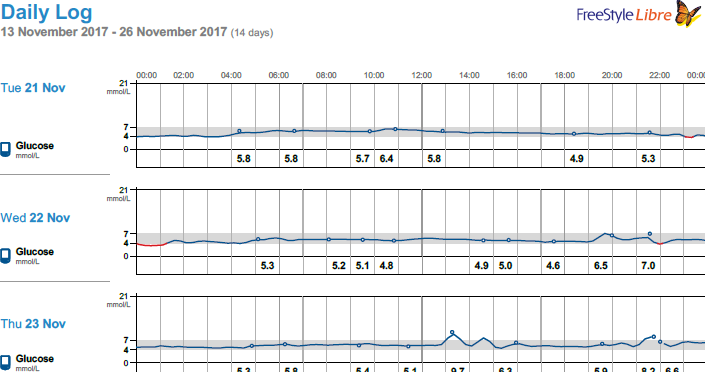
Task: Click the Glucose label under Tue 21 Nov
Action: click(x=35, y=146)
